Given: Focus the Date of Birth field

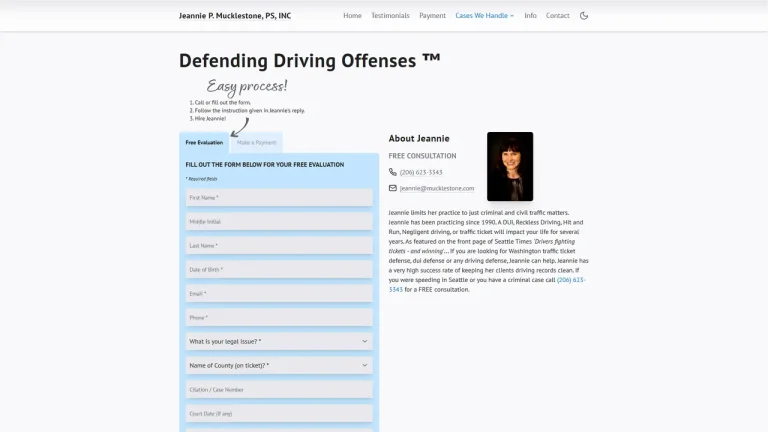Looking at the screenshot, I should pyautogui.click(x=279, y=269).
